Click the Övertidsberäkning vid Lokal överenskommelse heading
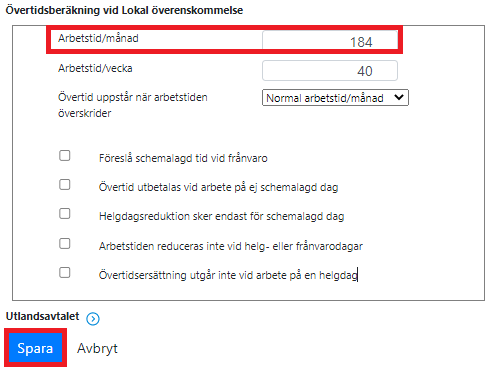Screen dimensions: 494x388 pos(124,10)
